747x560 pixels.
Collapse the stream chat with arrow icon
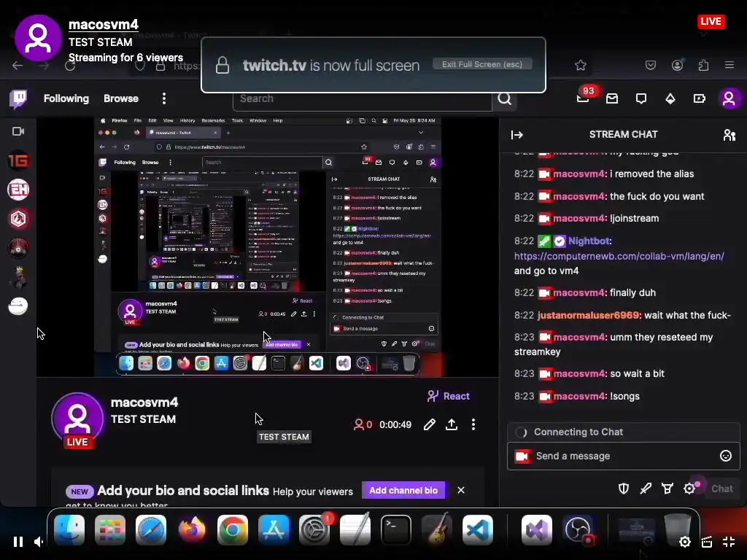[x=517, y=135]
